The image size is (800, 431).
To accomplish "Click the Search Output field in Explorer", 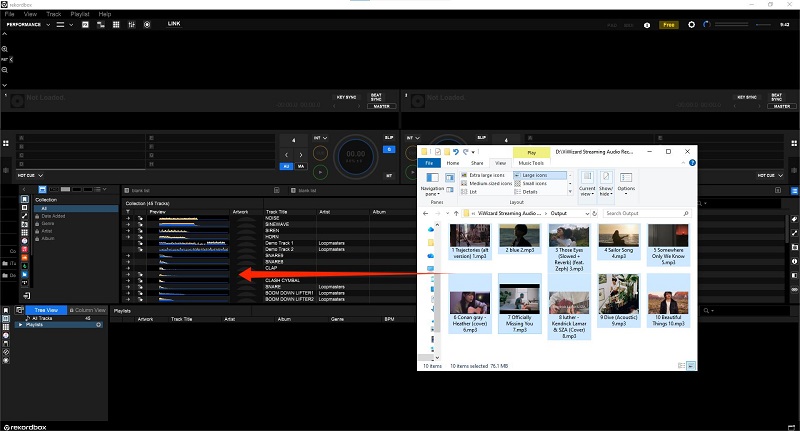I will coord(647,213).
